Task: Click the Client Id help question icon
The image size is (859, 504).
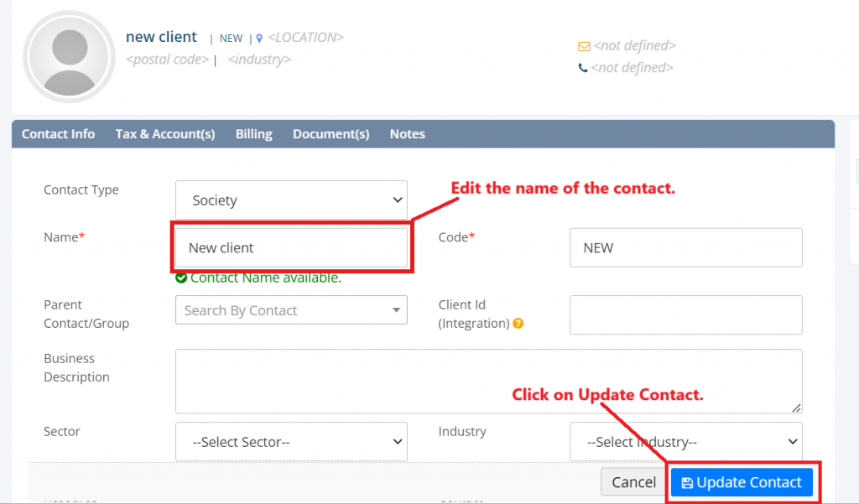Action: pos(518,324)
